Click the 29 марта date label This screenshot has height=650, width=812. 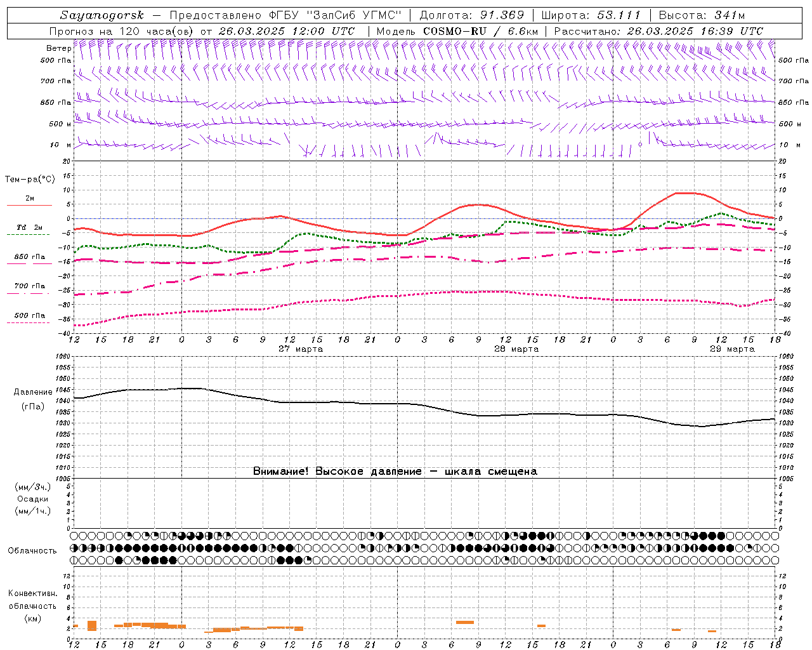(x=732, y=349)
